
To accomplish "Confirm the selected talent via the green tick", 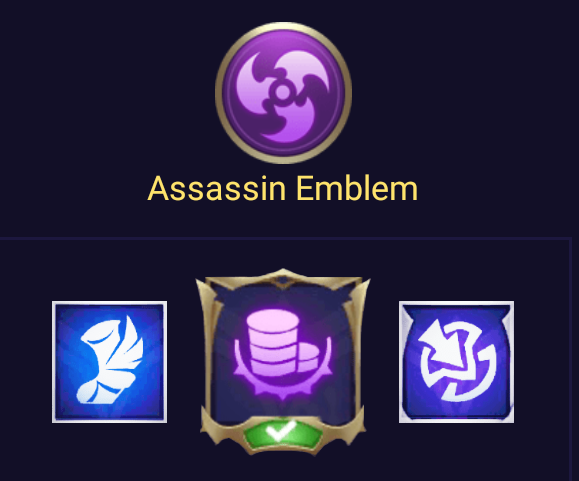I will [x=282, y=433].
